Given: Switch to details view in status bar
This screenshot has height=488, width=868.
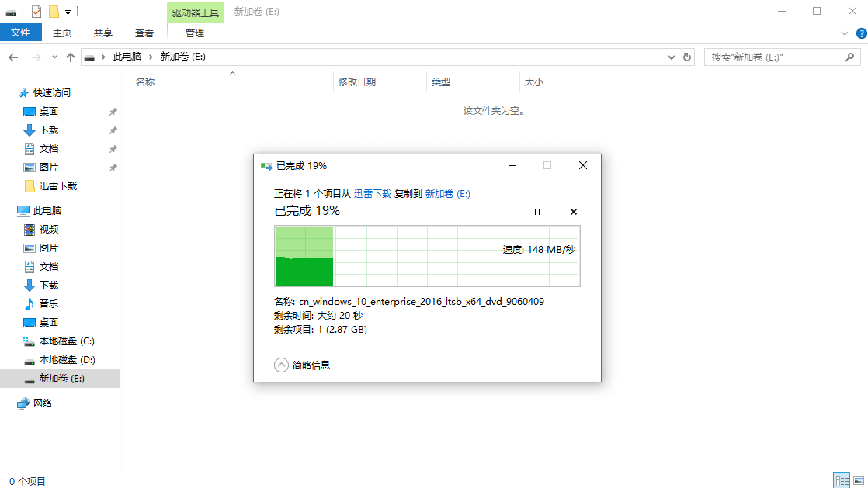Looking at the screenshot, I should [x=841, y=480].
